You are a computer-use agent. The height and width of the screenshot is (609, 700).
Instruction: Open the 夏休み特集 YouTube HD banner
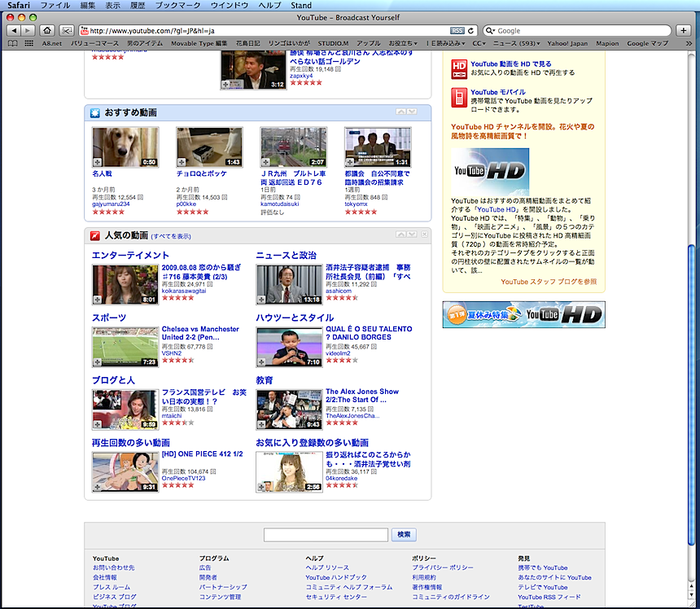tap(523, 314)
